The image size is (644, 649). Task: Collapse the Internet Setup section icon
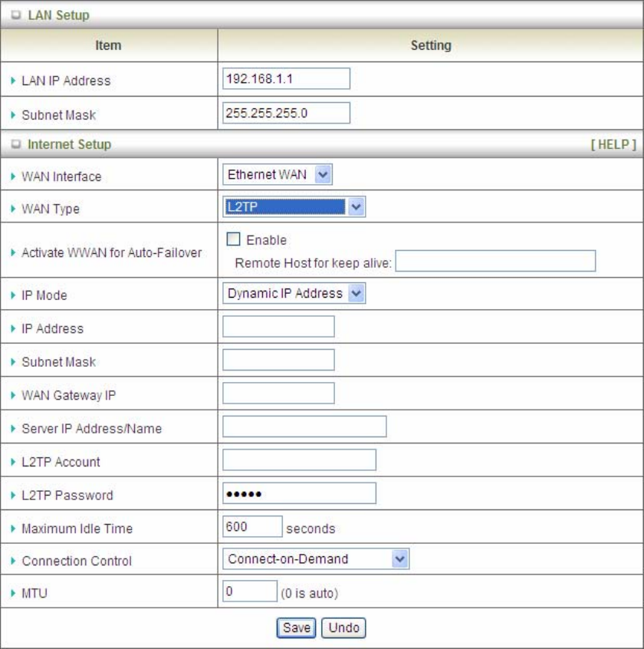(x=17, y=144)
